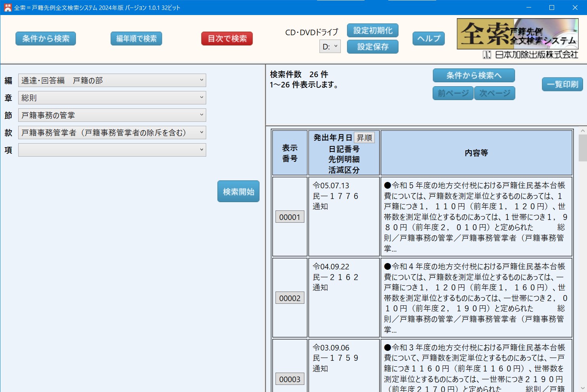Click the 日本加除出版 company logo
This screenshot has height=392, width=587.
(530, 55)
